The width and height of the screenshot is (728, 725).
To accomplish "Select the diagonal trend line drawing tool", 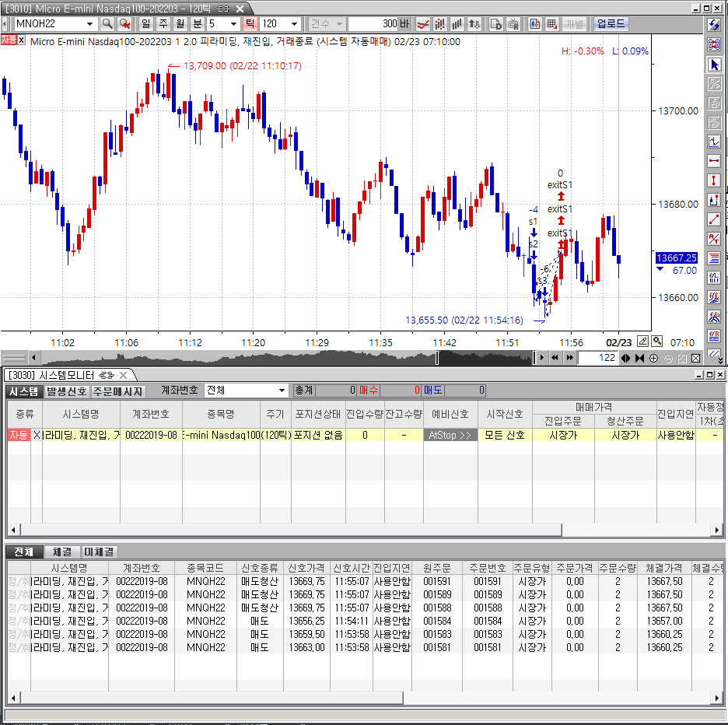I will 714,219.
